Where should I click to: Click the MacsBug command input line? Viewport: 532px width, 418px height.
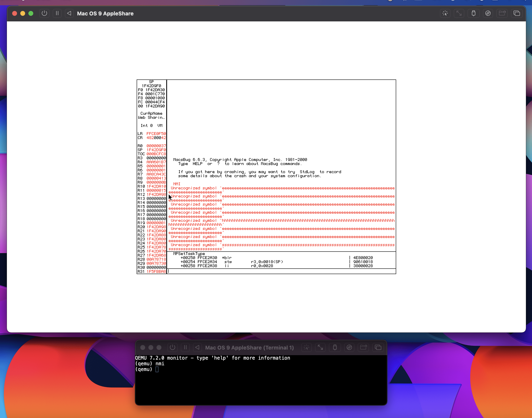281,271
